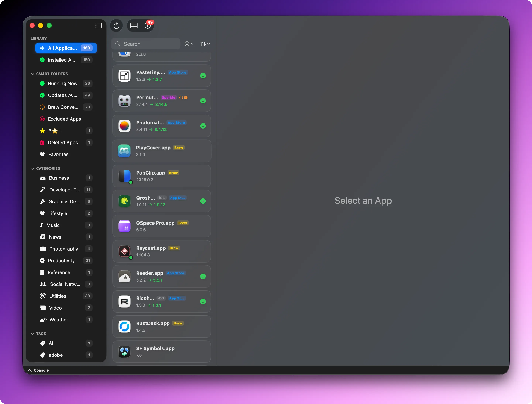Click the PlayCover gamepad app icon

tap(124, 151)
